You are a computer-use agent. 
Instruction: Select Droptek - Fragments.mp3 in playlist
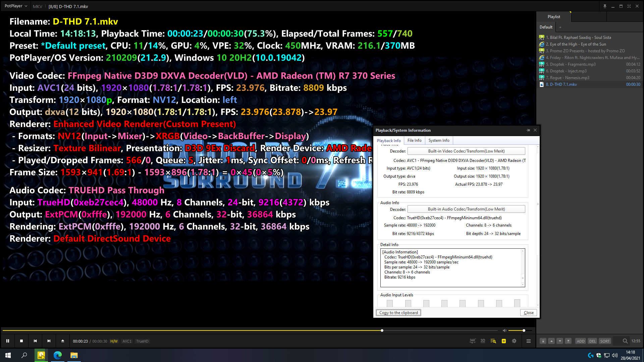590,64
